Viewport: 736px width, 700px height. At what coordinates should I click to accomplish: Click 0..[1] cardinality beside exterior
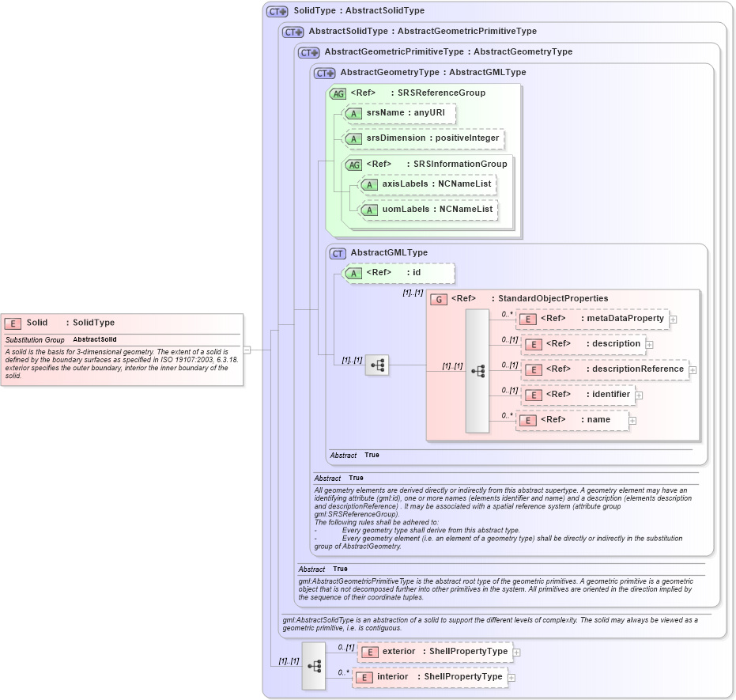(346, 648)
